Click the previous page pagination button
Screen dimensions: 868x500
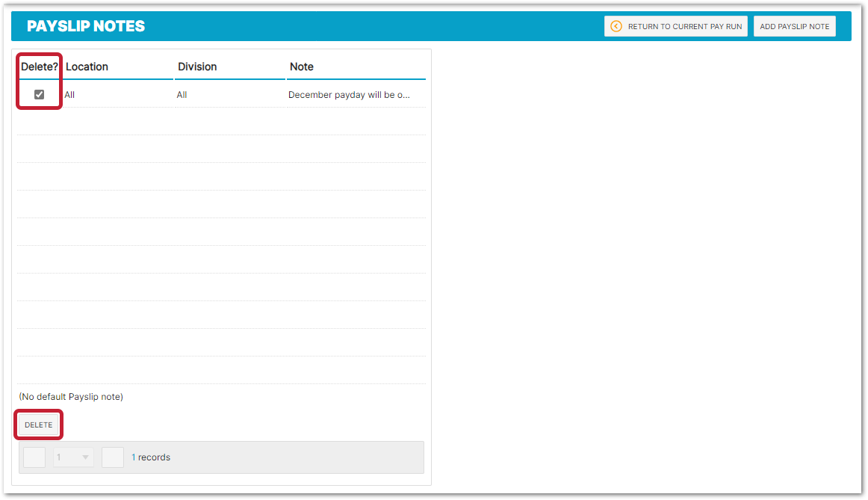(34, 457)
